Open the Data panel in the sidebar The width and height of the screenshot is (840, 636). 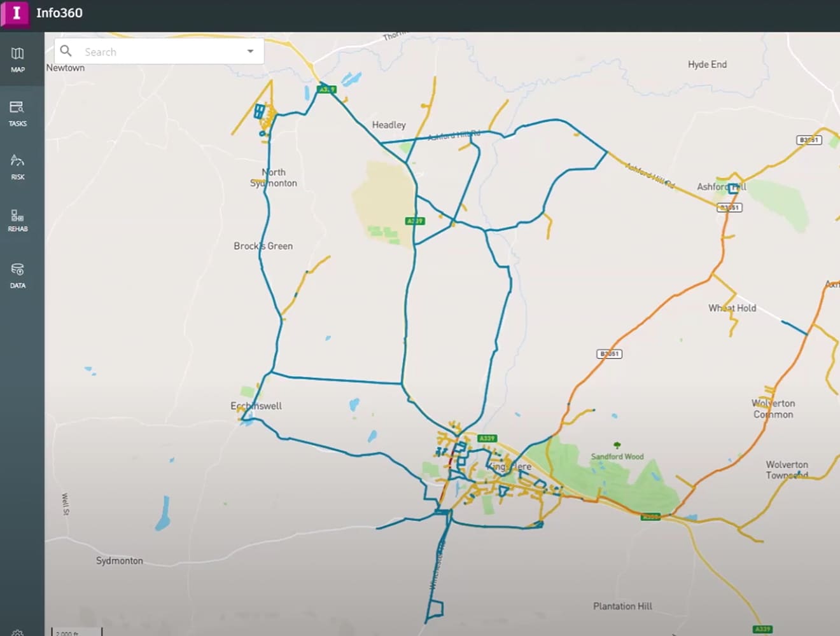click(x=17, y=274)
